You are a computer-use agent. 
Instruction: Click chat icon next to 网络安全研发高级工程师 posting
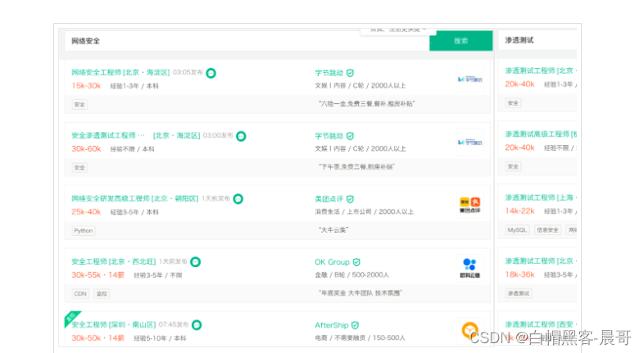click(238, 199)
